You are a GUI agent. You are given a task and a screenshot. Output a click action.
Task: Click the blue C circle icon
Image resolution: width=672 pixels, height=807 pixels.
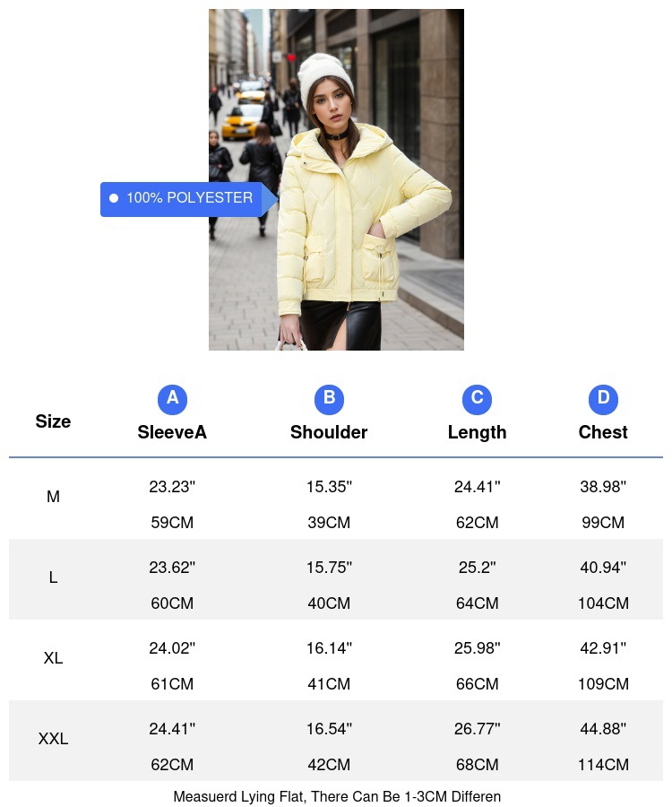[x=478, y=399]
